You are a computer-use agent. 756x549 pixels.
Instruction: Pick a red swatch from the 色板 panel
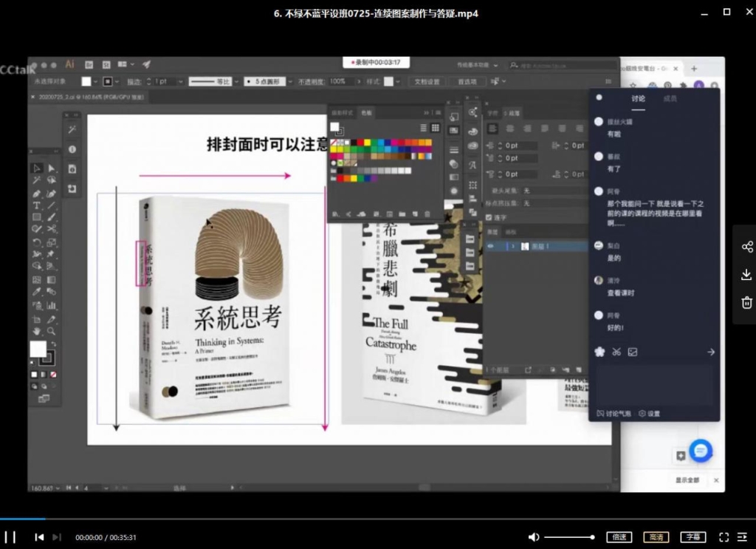tap(360, 142)
